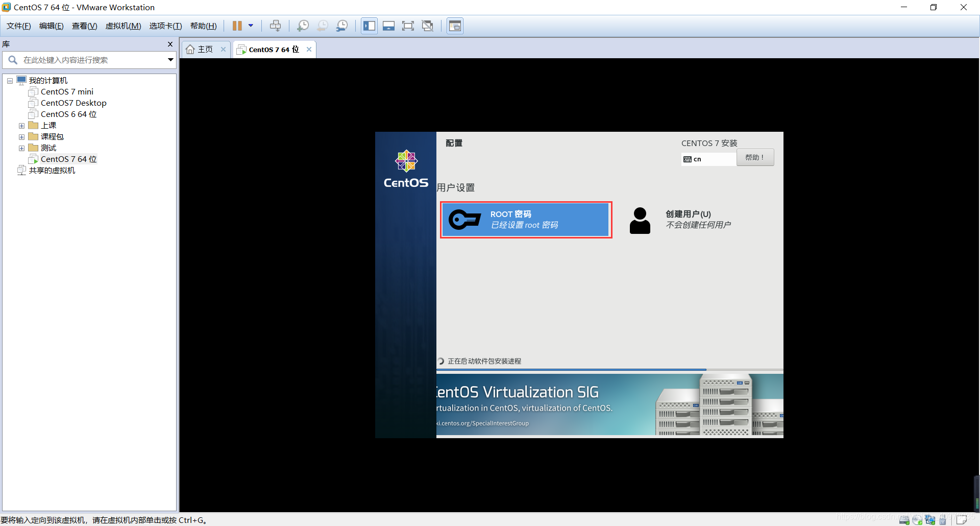Image resolution: width=980 pixels, height=526 pixels.
Task: Open the 帮助(H) menu
Action: [x=204, y=26]
